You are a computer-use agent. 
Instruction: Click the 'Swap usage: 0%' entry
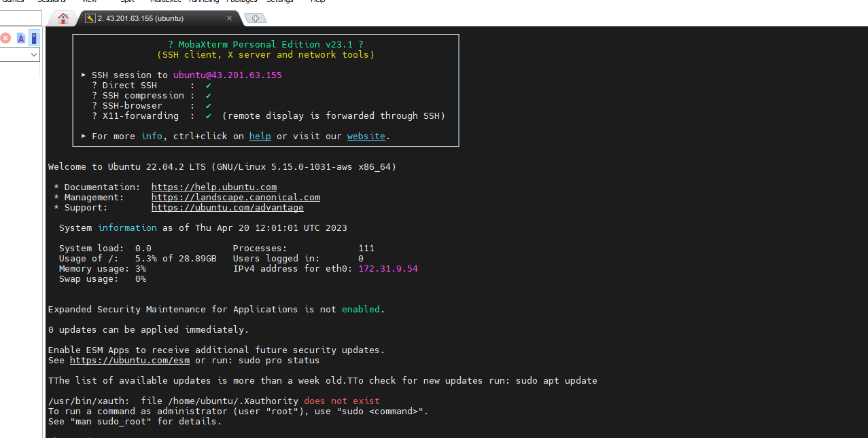point(103,278)
